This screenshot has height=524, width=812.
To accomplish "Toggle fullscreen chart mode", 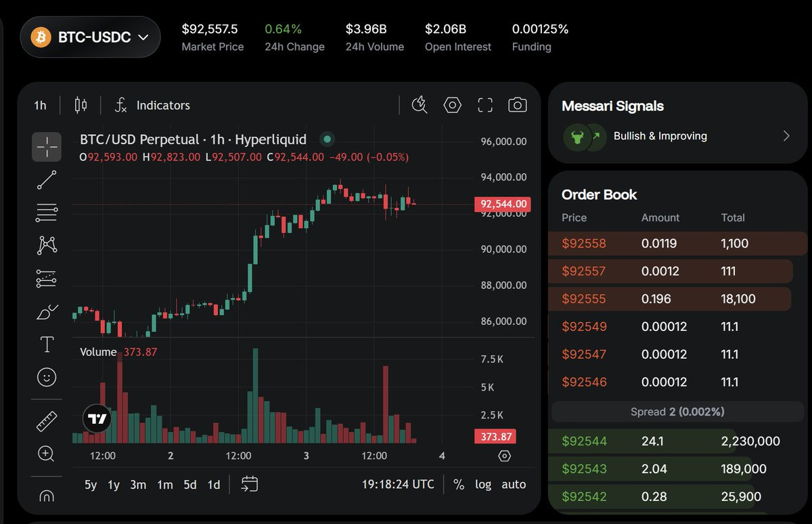I will pyautogui.click(x=485, y=105).
